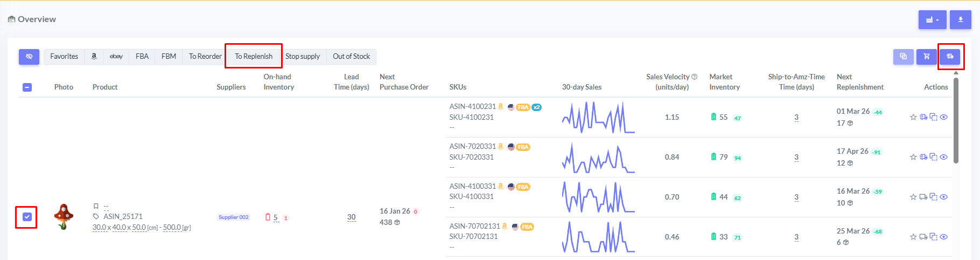Click the eBay logo filter
This screenshot has height=260, width=980.
coord(116,57)
